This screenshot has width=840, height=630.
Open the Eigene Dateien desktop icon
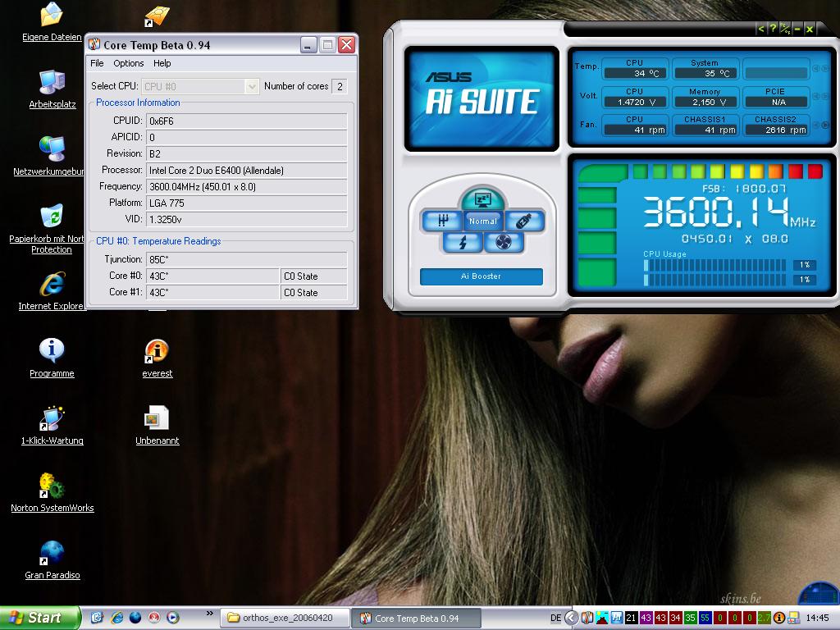(x=52, y=22)
